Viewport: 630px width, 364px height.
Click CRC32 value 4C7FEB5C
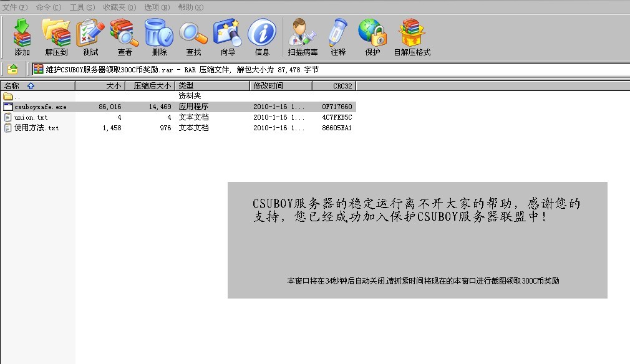(337, 117)
